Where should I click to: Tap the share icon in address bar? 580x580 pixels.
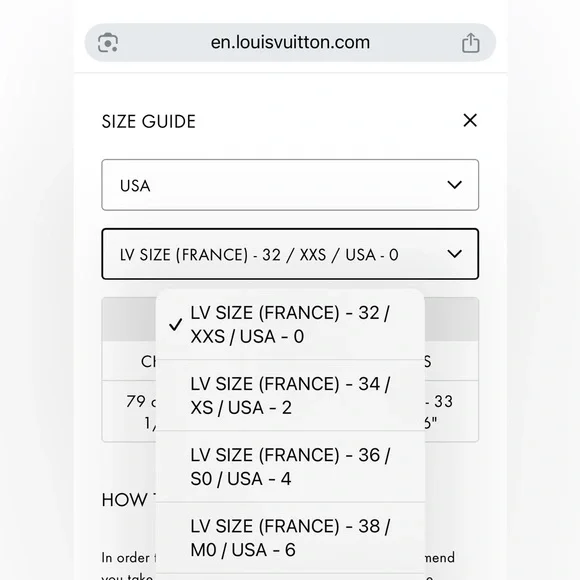click(471, 43)
